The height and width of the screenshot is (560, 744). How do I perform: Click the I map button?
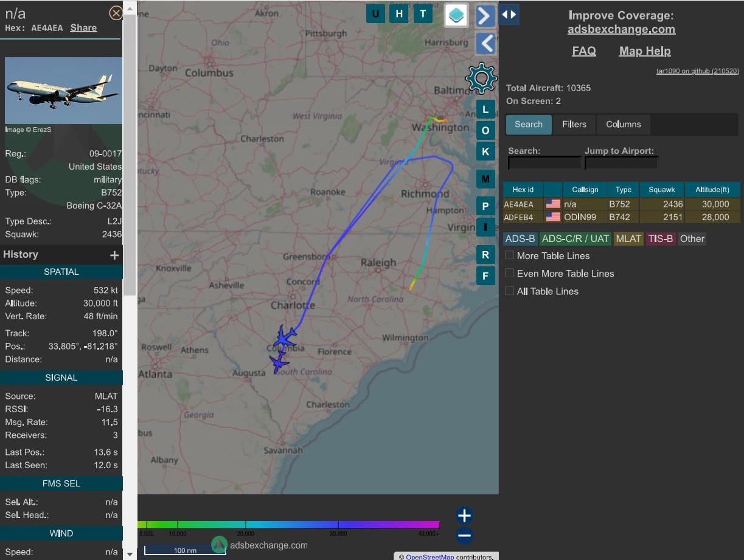coord(485,228)
